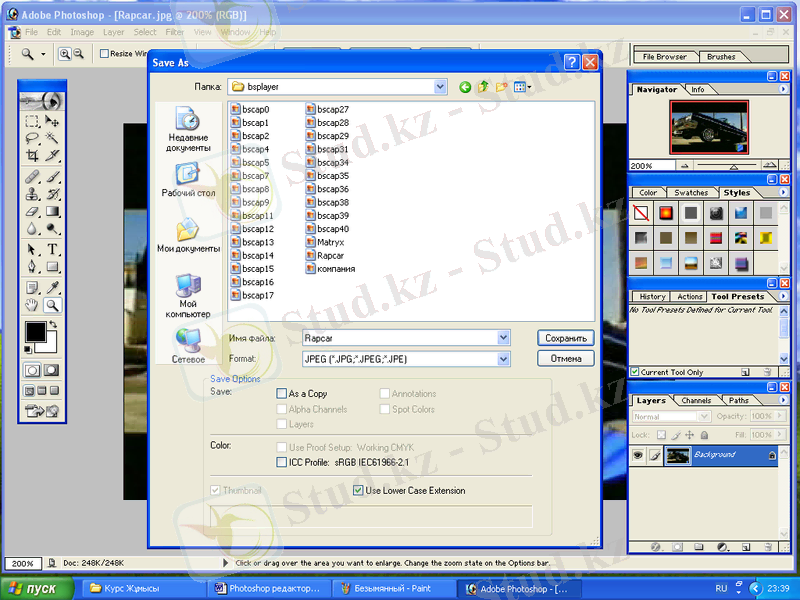Uncheck Use Lower Case Extension

359,491
